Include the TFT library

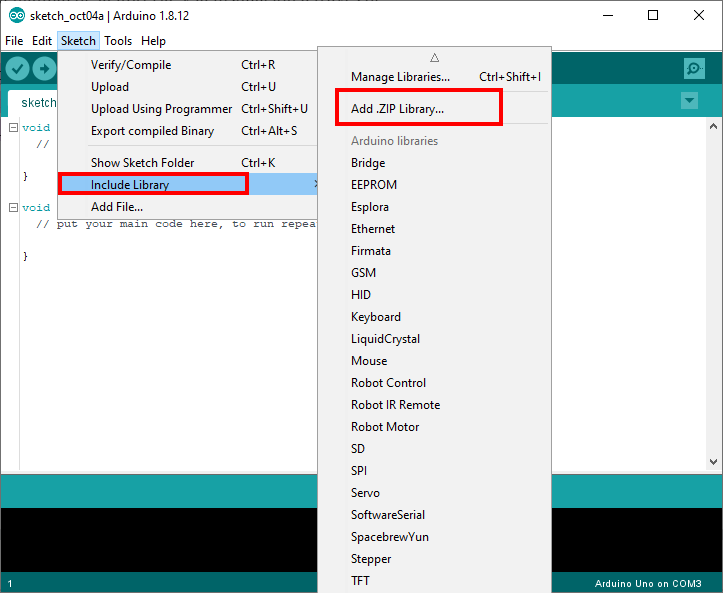click(434, 581)
